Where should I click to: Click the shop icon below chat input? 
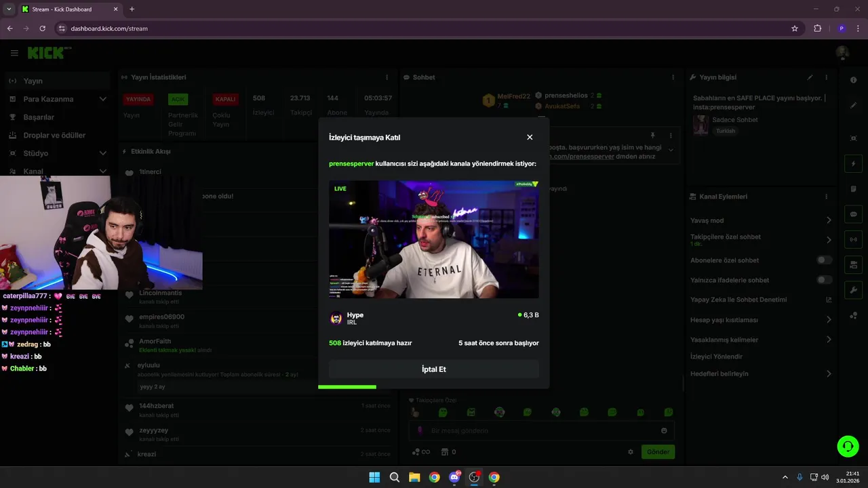[x=446, y=452]
